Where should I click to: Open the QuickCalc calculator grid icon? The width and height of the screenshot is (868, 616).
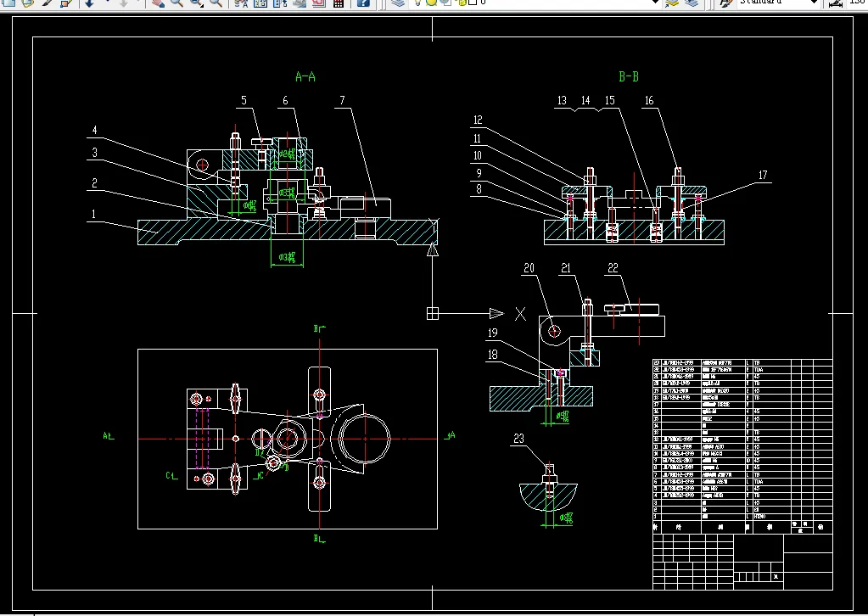339,3
